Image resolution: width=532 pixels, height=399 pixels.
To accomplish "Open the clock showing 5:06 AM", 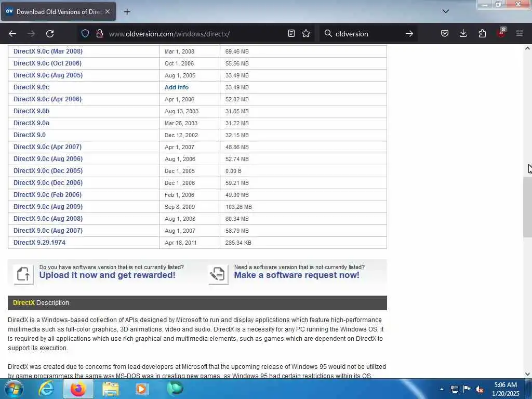I will pyautogui.click(x=506, y=389).
